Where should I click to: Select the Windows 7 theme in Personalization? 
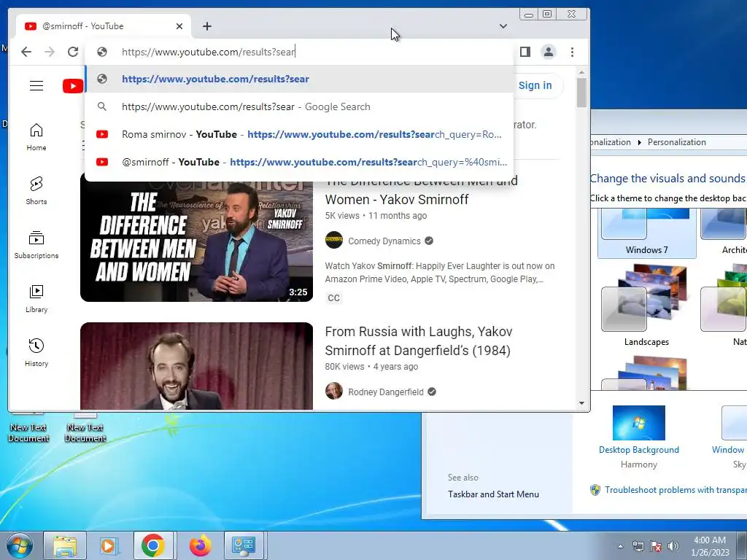coord(646,233)
